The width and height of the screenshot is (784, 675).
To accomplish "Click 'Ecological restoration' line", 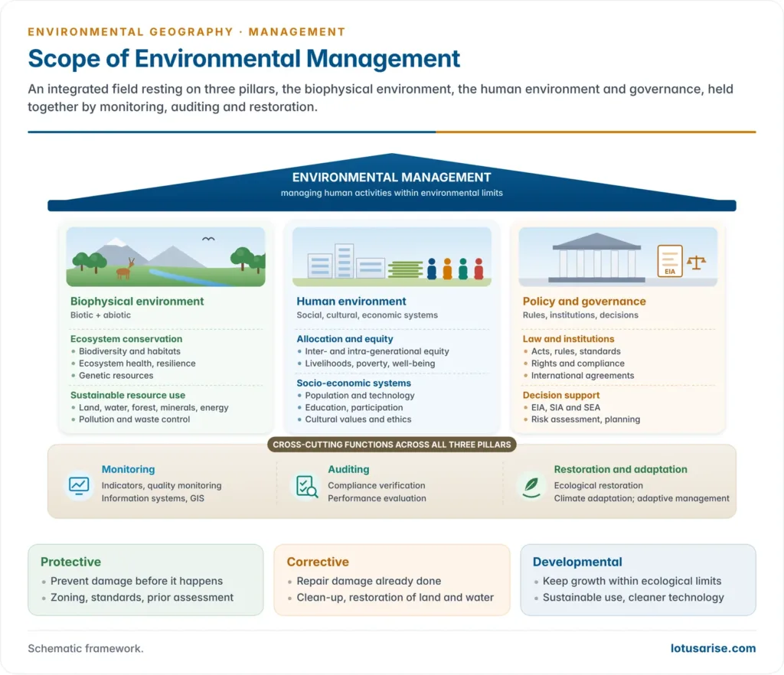I will point(599,485).
